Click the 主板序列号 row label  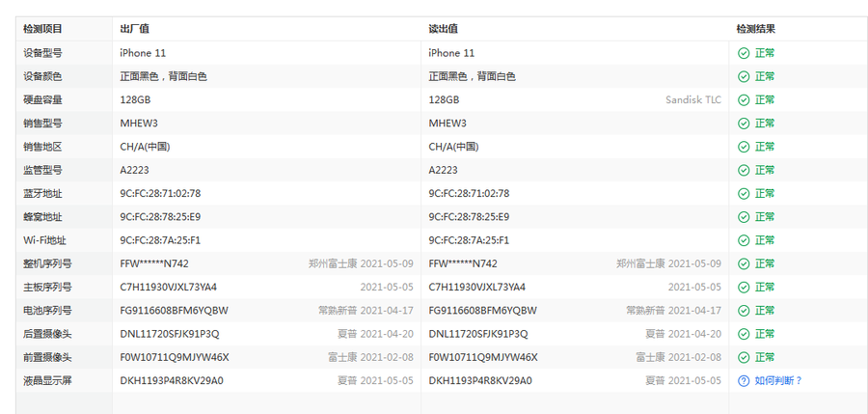(x=47, y=287)
